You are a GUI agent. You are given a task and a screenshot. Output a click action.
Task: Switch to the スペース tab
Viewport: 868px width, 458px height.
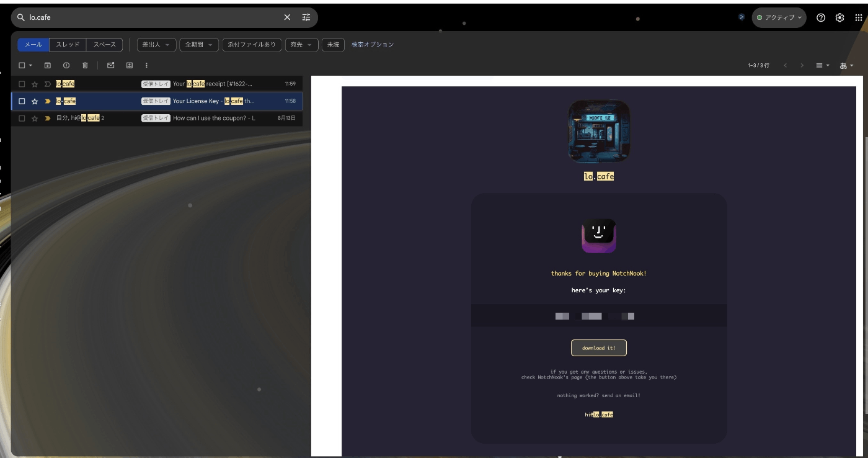105,45
